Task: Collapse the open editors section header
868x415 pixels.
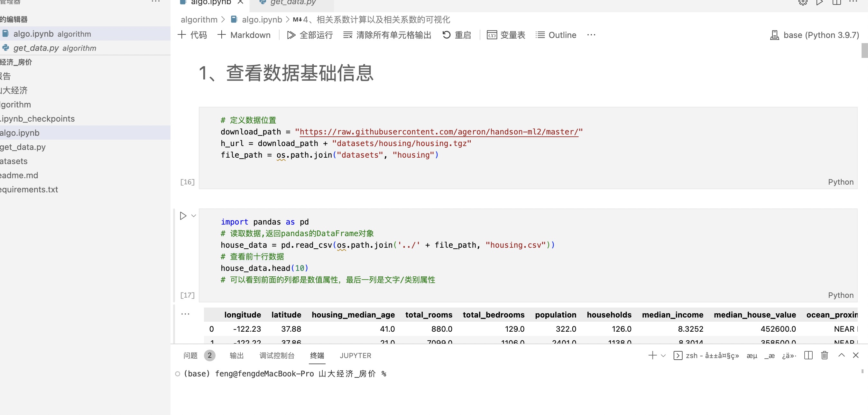Action: [x=85, y=19]
